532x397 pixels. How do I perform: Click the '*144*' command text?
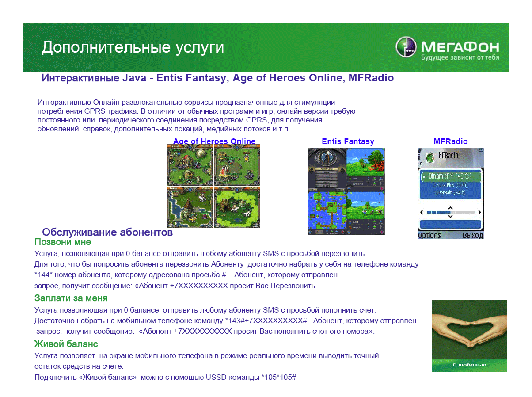click(44, 275)
